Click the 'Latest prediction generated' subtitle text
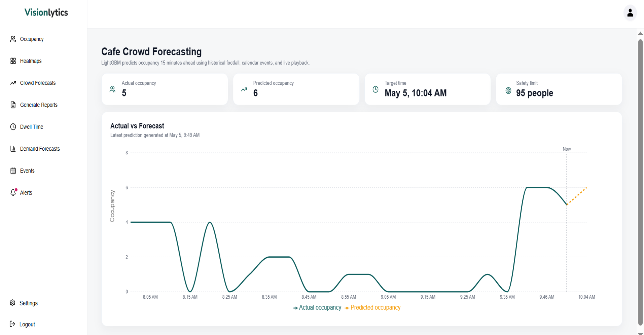 [x=155, y=135]
